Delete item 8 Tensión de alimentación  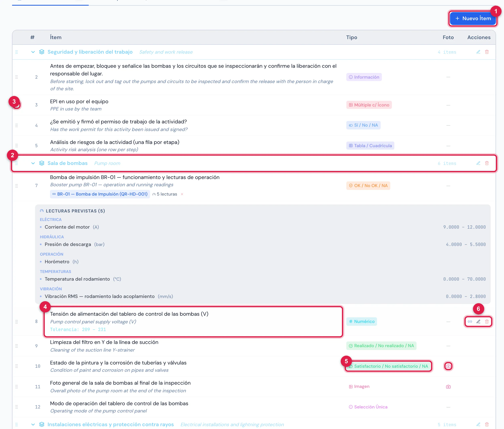coord(487,322)
